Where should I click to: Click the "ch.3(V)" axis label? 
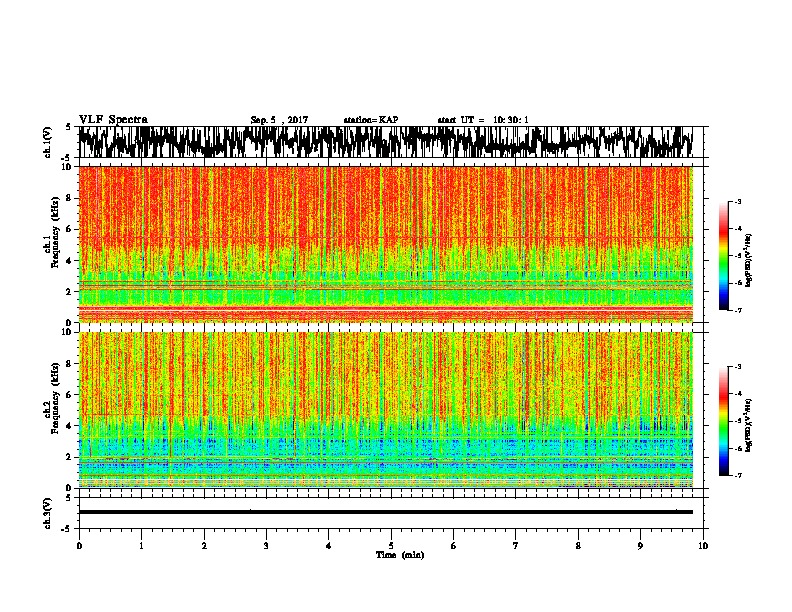tap(47, 513)
